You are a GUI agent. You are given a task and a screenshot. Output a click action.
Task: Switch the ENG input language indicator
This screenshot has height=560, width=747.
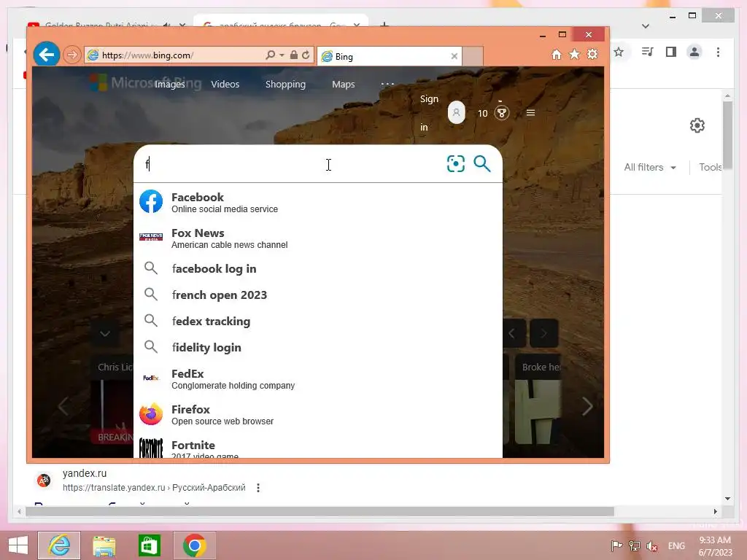pyautogui.click(x=676, y=545)
